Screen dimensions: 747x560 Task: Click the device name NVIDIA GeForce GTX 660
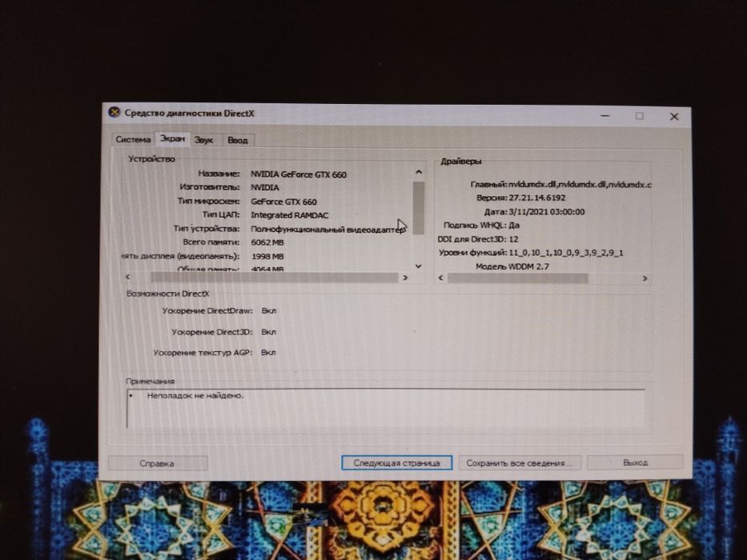[299, 174]
